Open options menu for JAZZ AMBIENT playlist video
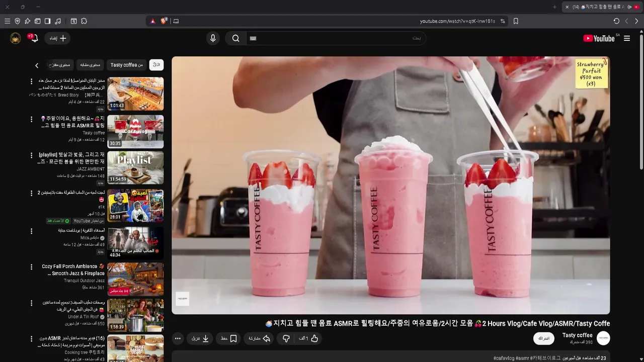Screen dimensions: 644x362 (31, 156)
